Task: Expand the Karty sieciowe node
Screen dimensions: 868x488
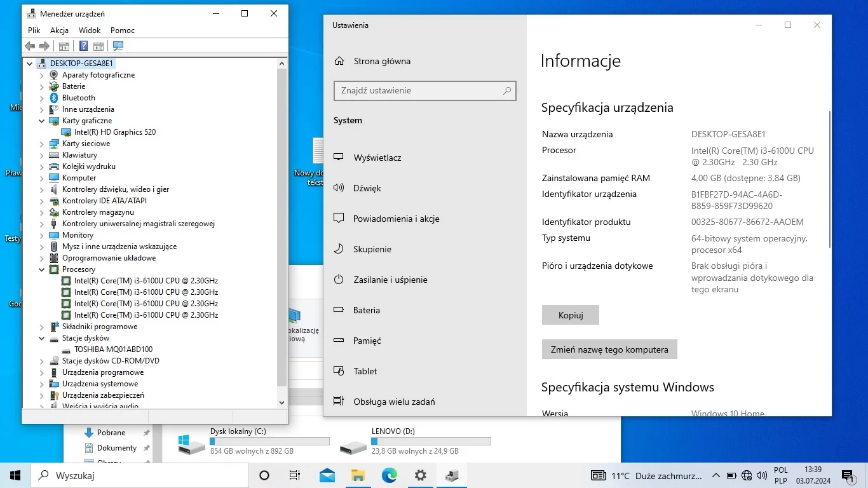Action: point(42,144)
